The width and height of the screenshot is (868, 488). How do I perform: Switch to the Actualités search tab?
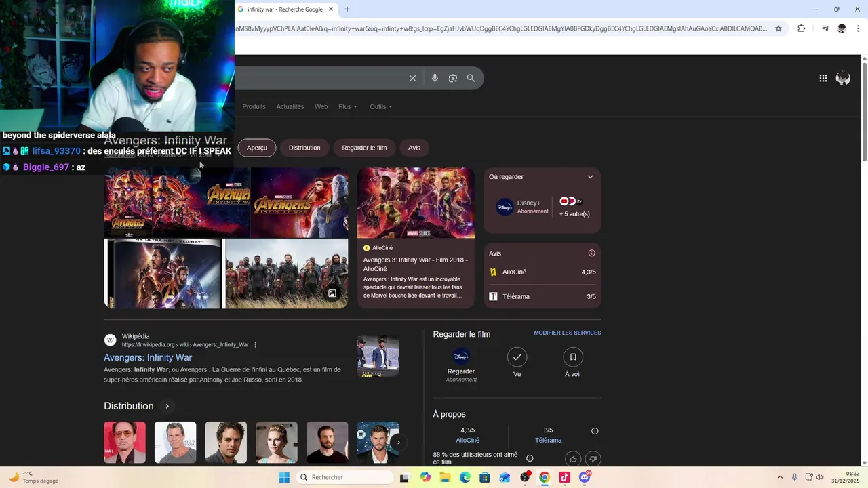290,107
